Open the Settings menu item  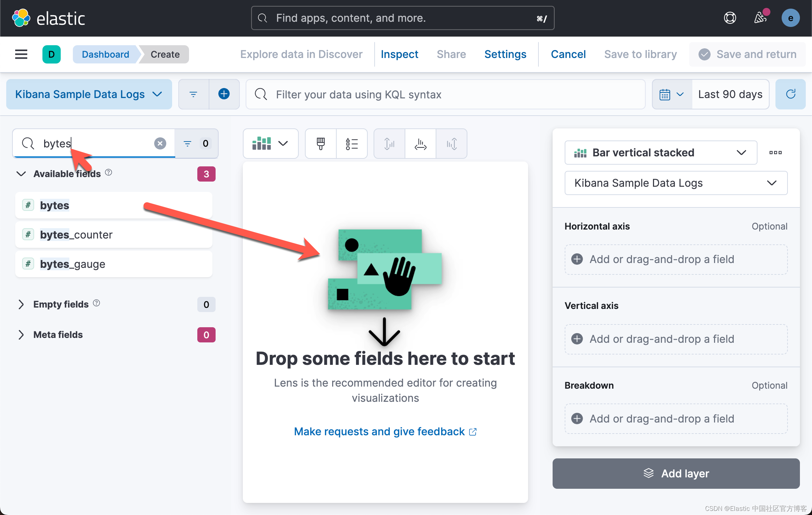[x=505, y=54]
